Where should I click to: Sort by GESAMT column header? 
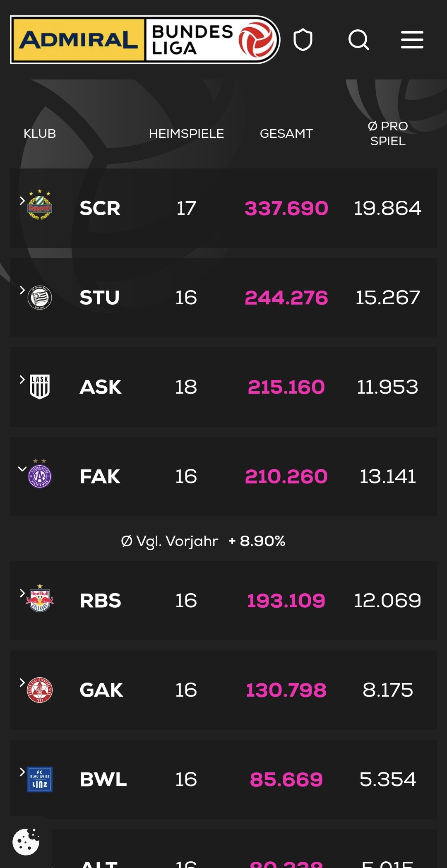pos(286,134)
